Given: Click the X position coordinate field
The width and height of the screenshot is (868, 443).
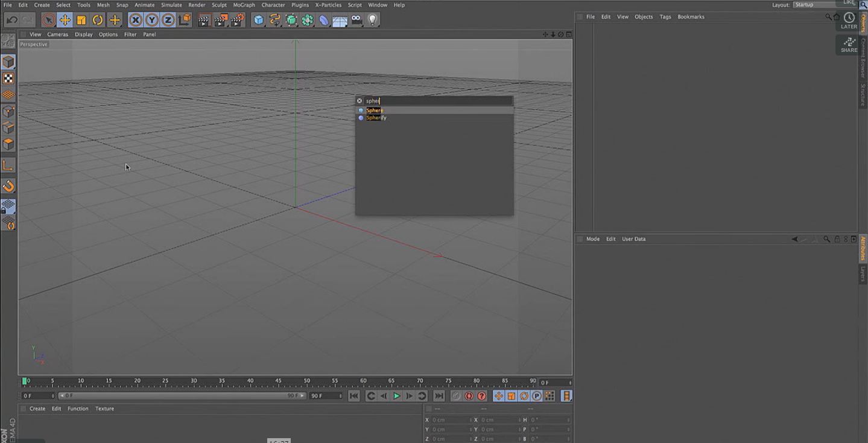Looking at the screenshot, I should click(x=451, y=420).
